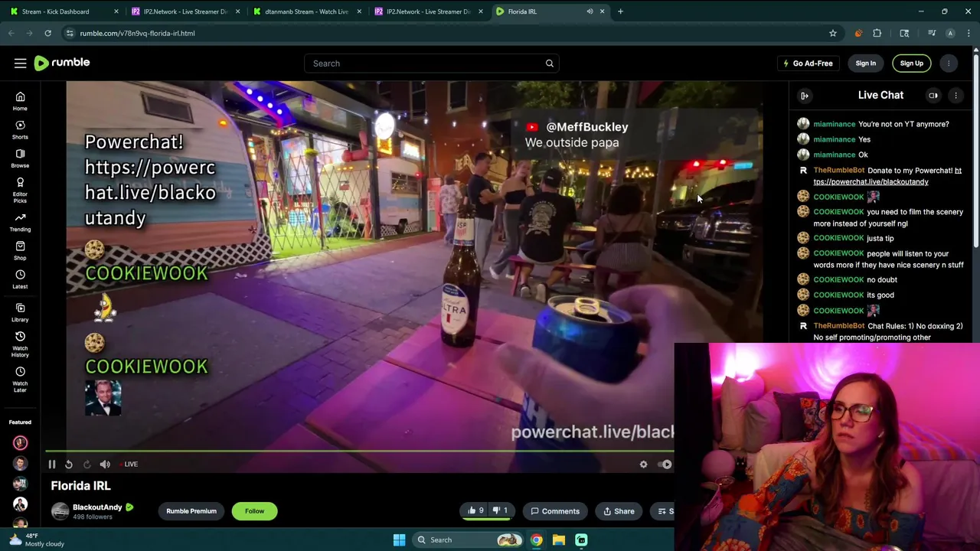Open File Explorer from the taskbar
This screenshot has height=551, width=980.
click(559, 540)
